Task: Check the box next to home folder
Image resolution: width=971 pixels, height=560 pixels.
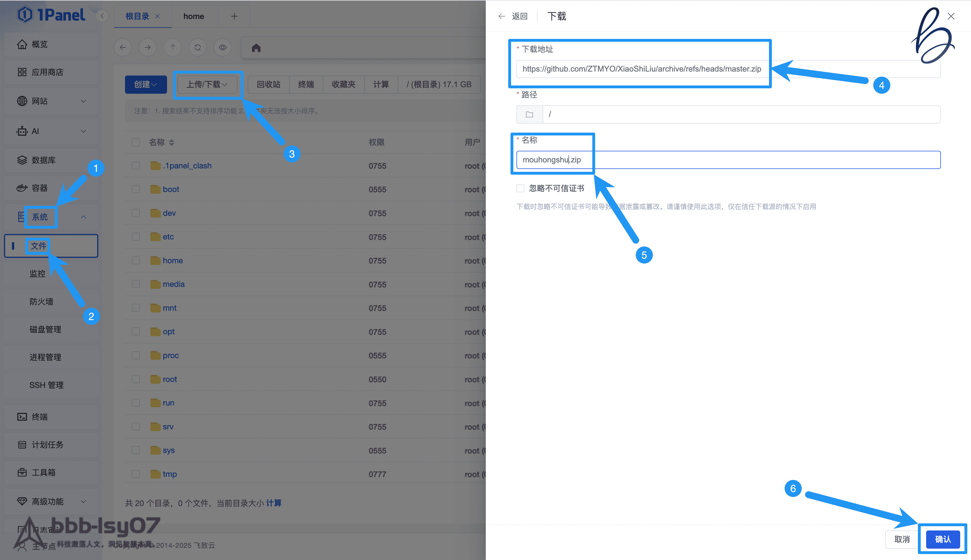Action: 136,260
